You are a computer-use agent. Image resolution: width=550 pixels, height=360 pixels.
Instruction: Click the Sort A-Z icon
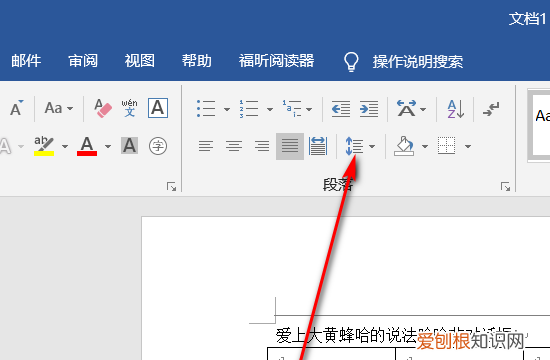[456, 108]
